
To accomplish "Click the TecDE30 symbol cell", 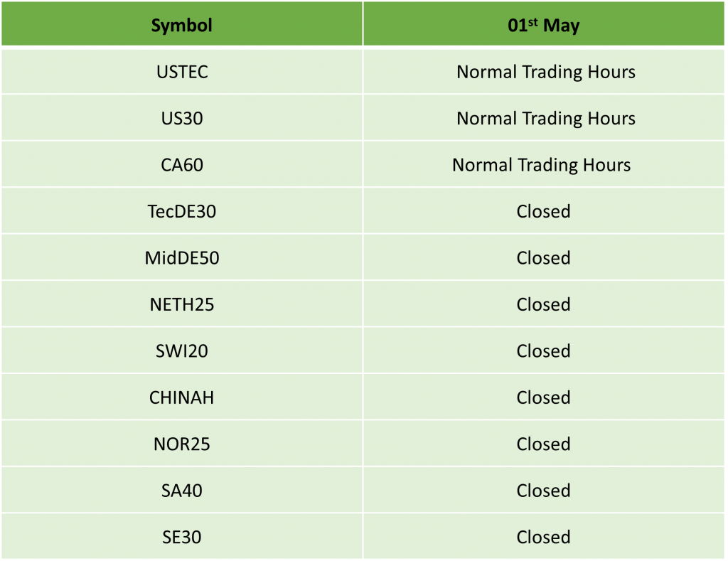I will point(182,211).
